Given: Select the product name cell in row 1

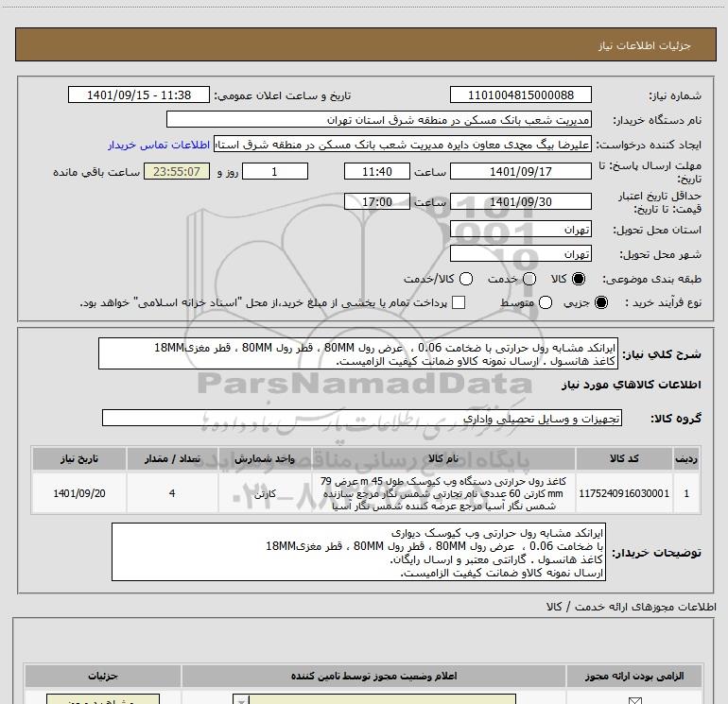Looking at the screenshot, I should click(x=443, y=493).
